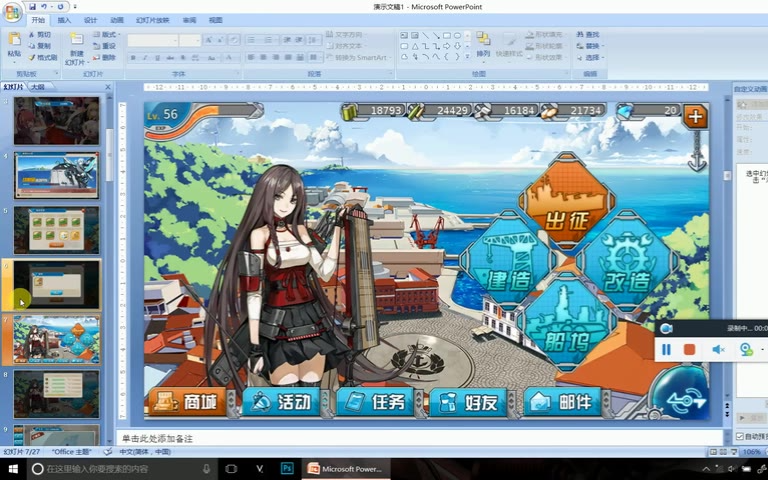Select slide 4 thumbnail

click(56, 175)
